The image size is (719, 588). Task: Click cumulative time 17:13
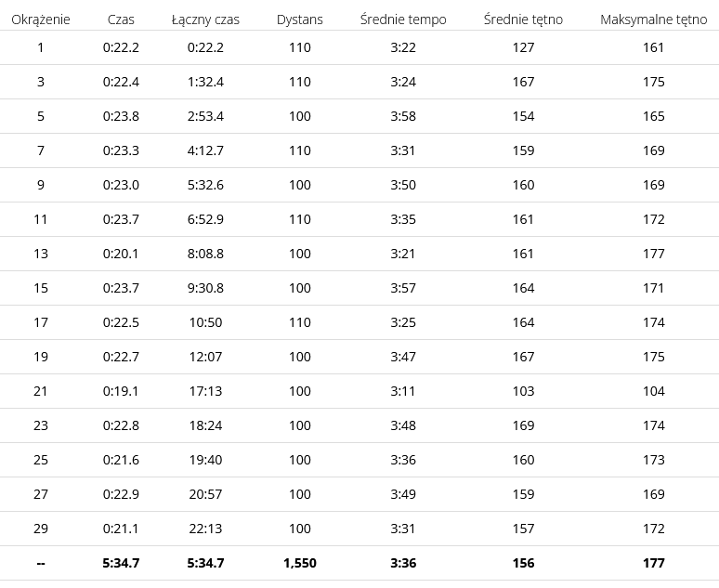205,391
